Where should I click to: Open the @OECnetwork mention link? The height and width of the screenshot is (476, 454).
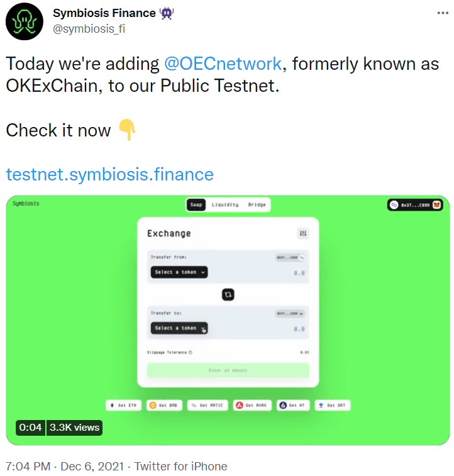223,64
